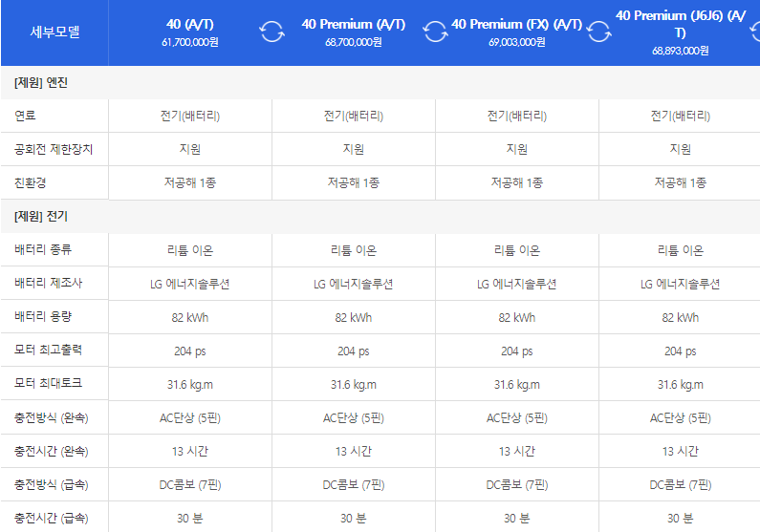The height and width of the screenshot is (532, 760).
Task: Click 31.6 kg.m in the 40 Premium (J6J6) column
Action: (681, 384)
